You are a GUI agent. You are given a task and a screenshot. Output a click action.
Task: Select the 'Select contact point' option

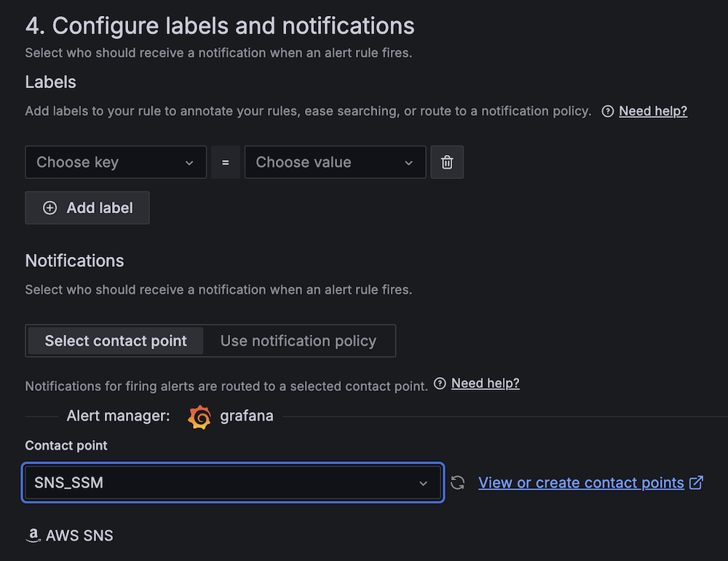pos(114,340)
